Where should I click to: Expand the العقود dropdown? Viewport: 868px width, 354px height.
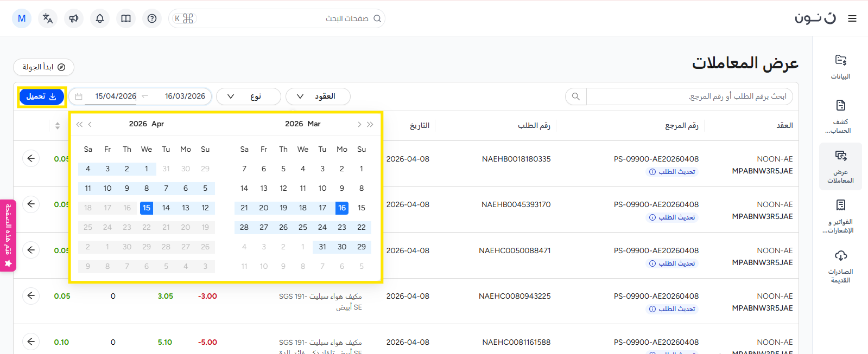click(318, 96)
